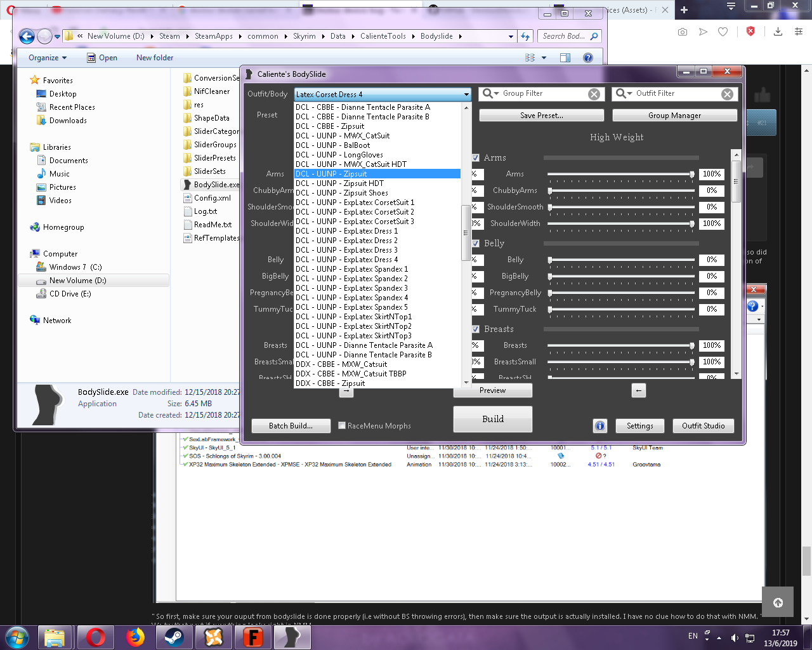Viewport: 812px width, 650px height.
Task: Click the heart bookmark icon in Opera
Action: click(x=723, y=32)
